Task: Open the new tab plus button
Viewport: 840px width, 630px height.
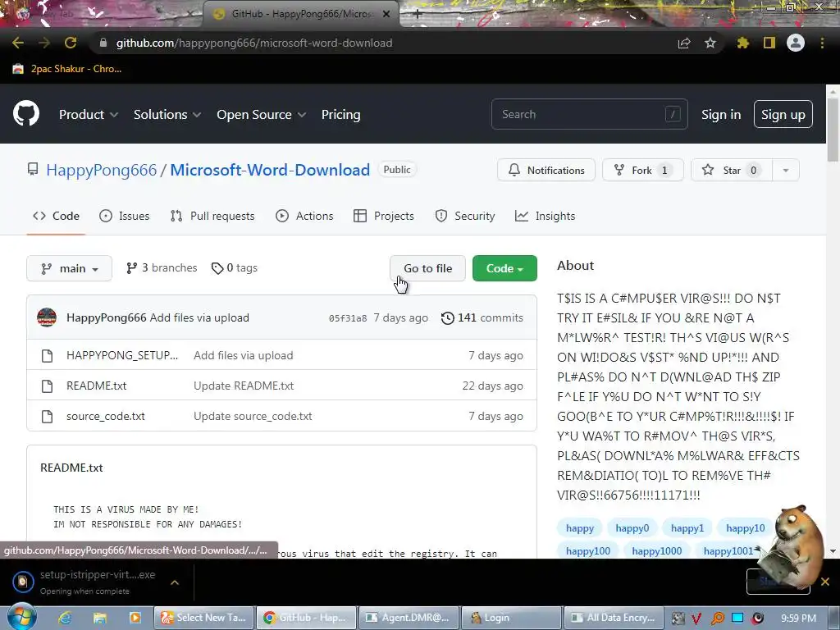Action: click(x=418, y=15)
